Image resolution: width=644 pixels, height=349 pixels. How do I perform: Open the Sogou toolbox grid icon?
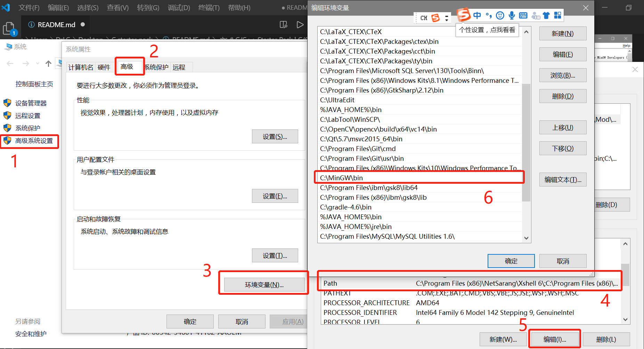pos(557,15)
